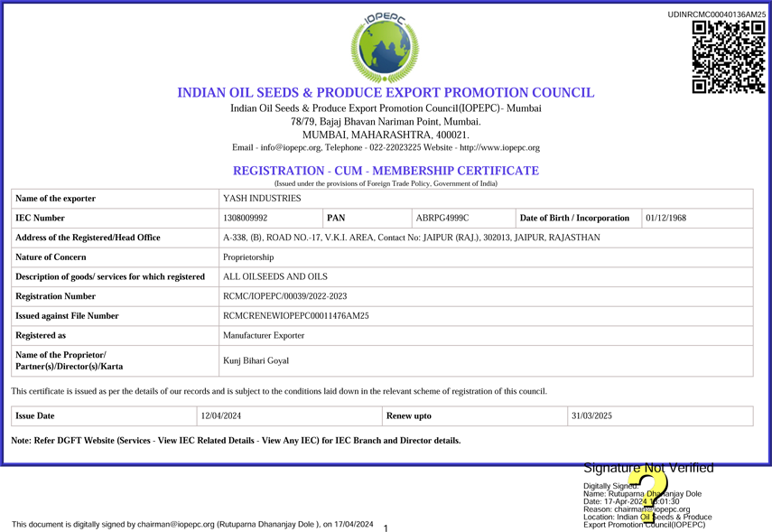
Task: Select registration number RCMC/IOPEPC/00039/2022-2023
Action: pos(285,296)
